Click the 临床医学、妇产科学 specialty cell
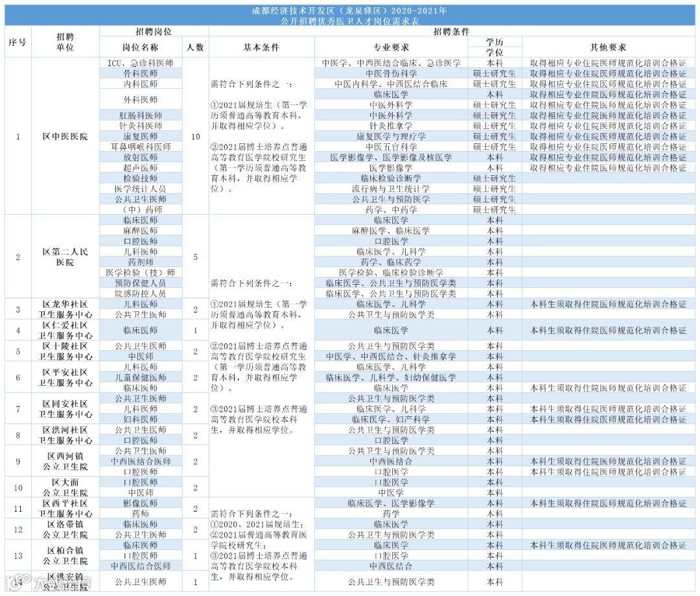700x596 pixels. pos(391,419)
